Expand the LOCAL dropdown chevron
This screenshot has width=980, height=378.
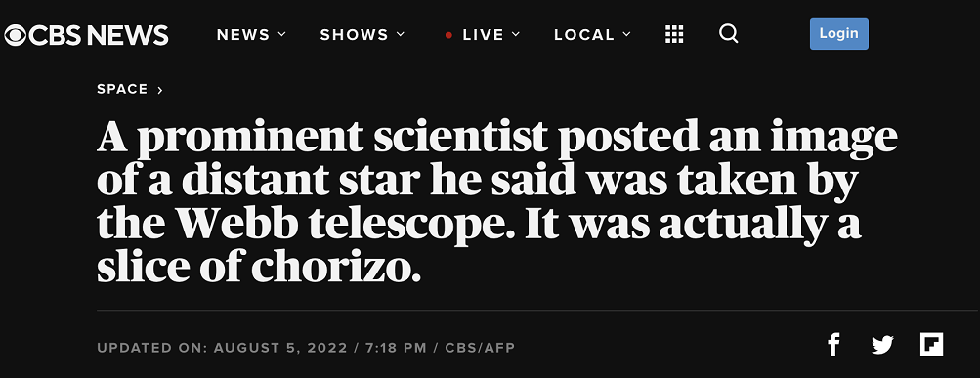pyautogui.click(x=627, y=34)
